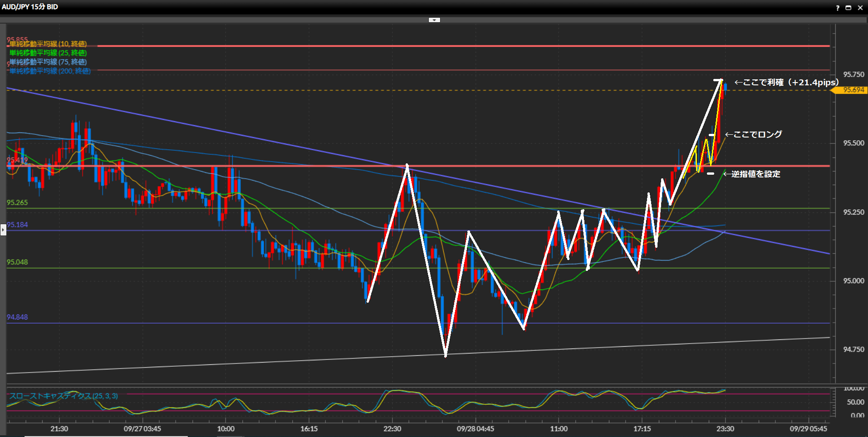Click the 95.048 horizontal line label
868x437 pixels.
pyautogui.click(x=17, y=262)
